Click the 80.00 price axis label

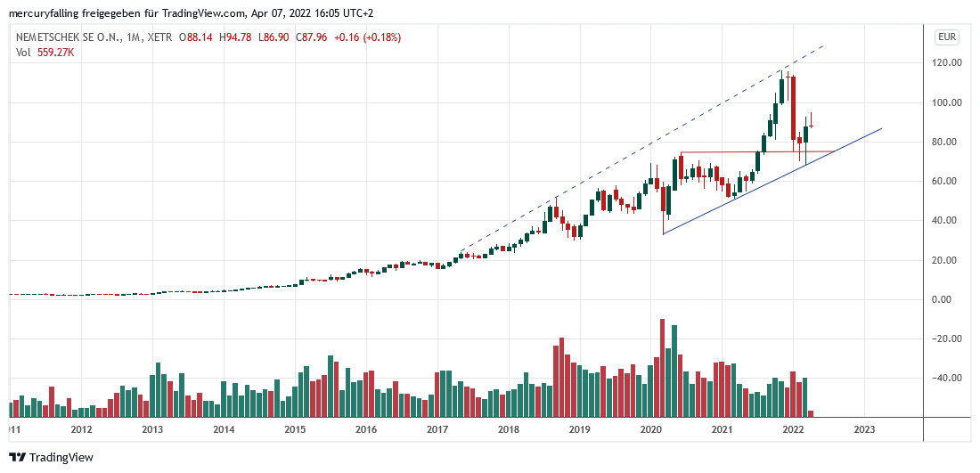pos(946,142)
